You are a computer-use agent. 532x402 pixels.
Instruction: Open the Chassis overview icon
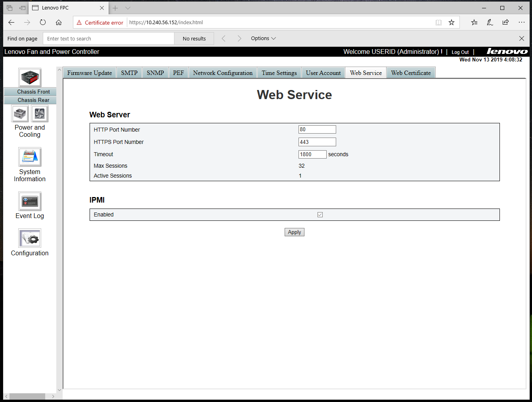(30, 77)
